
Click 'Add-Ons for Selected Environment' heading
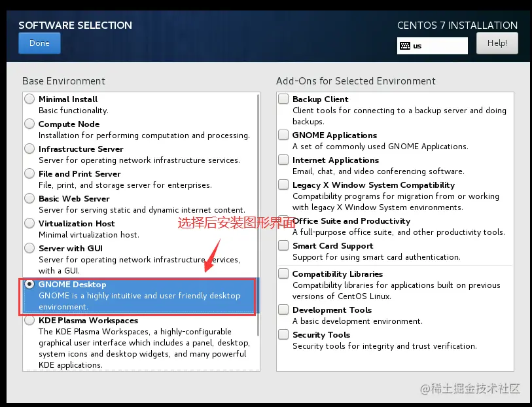(355, 81)
